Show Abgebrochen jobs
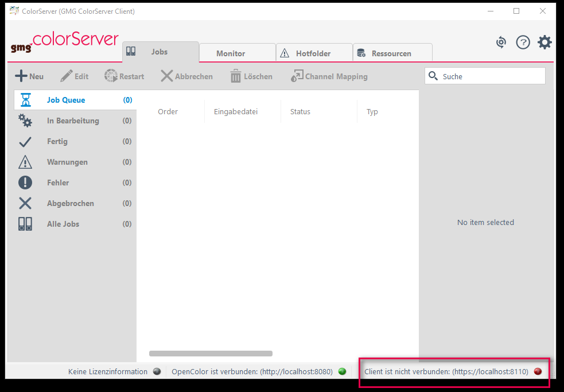Viewport: 564px width, 392px height. 75,203
